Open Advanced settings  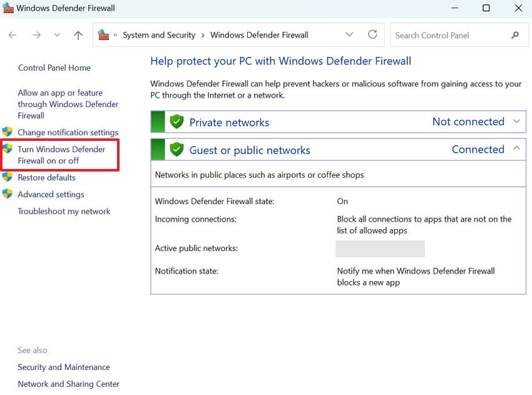pyautogui.click(x=51, y=194)
